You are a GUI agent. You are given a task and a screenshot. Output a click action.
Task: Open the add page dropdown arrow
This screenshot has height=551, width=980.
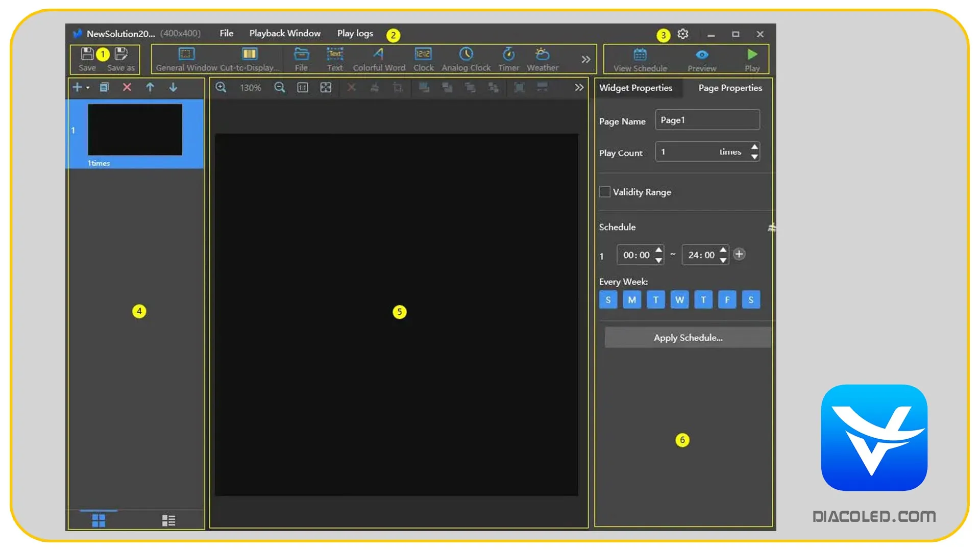point(88,88)
